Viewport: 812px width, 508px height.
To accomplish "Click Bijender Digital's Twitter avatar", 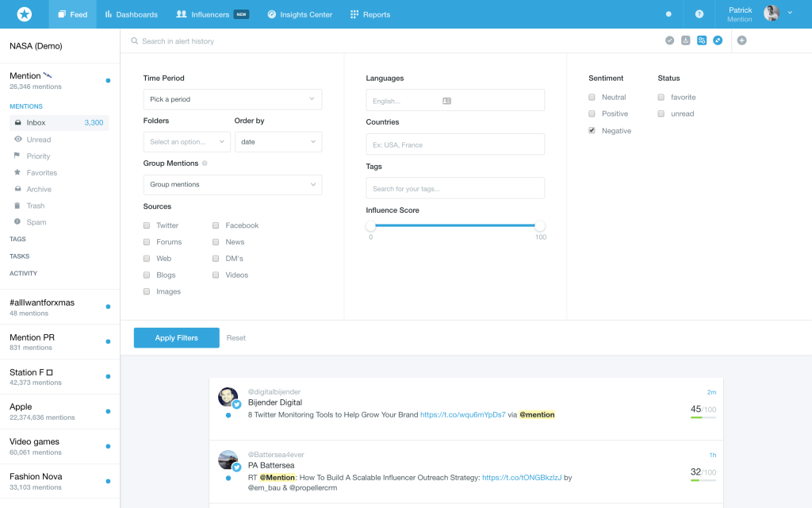I will [x=228, y=398].
